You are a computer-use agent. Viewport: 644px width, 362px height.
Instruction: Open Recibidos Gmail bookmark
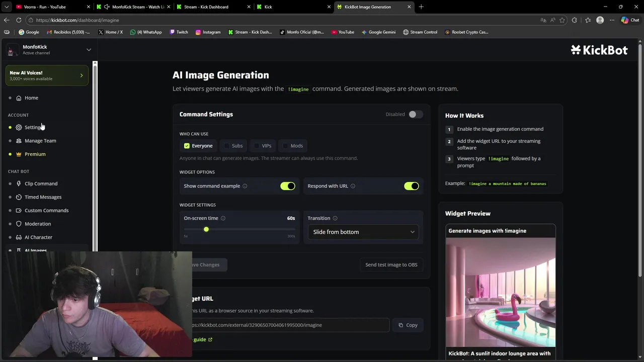[68, 32]
